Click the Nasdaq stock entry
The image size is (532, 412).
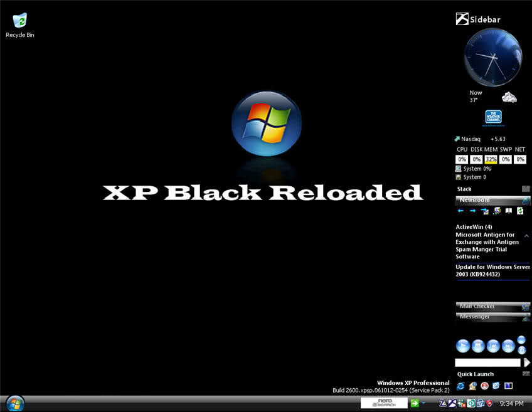pyautogui.click(x=480, y=139)
